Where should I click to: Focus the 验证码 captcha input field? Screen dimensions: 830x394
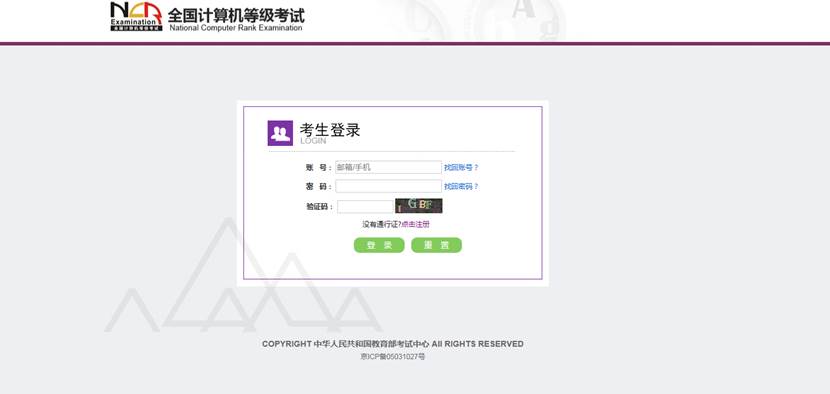[365, 207]
